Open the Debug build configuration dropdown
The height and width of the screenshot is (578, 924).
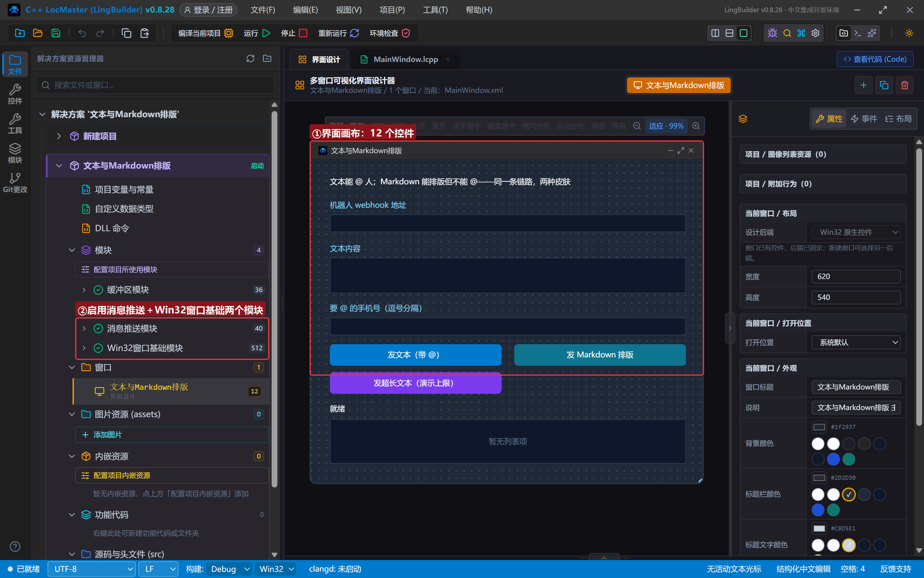point(229,569)
